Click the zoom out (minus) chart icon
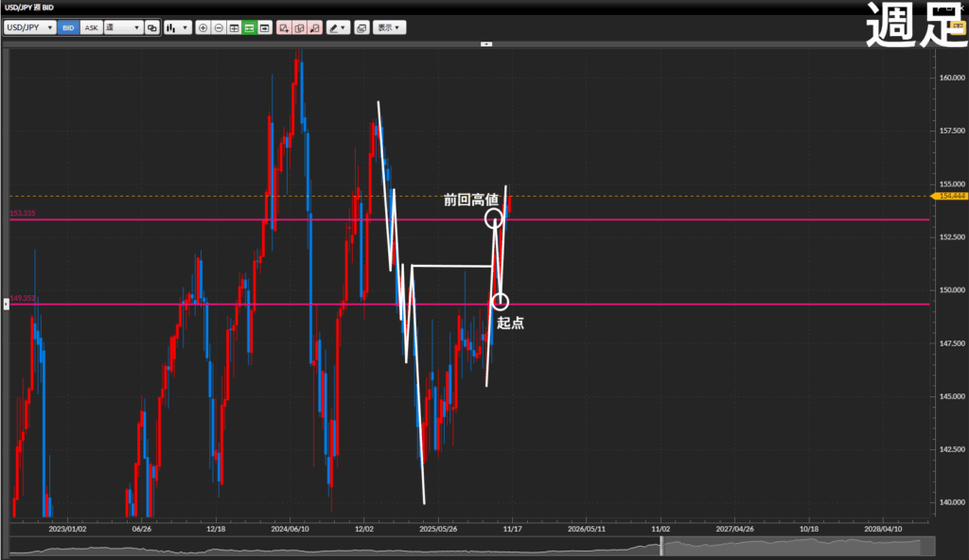969x560 pixels. coord(219,28)
